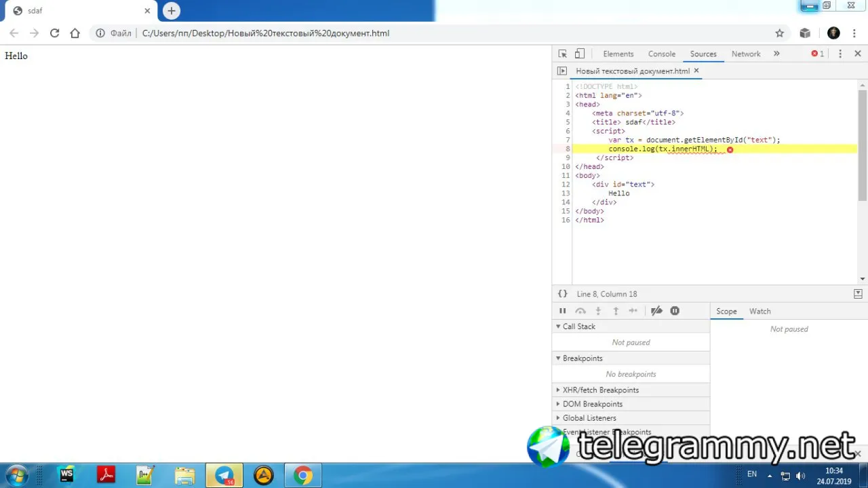
Task: Click the EN language indicator
Action: point(752,474)
